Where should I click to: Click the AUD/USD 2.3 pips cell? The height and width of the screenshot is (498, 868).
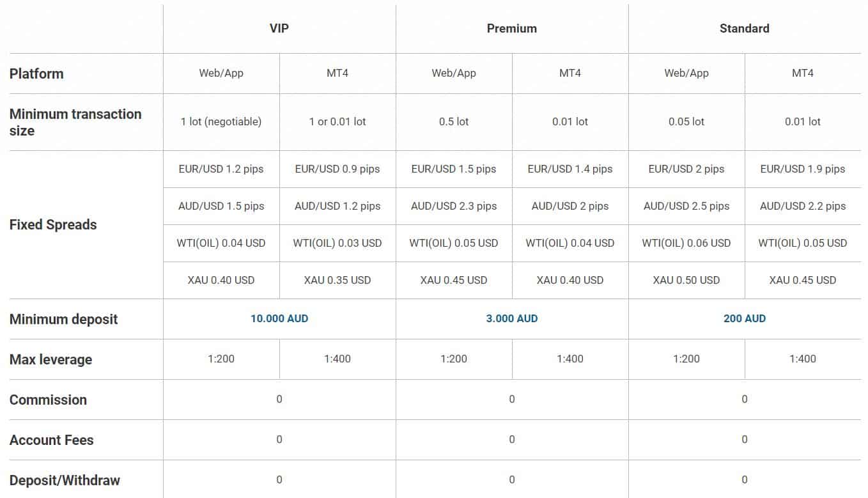click(x=454, y=206)
